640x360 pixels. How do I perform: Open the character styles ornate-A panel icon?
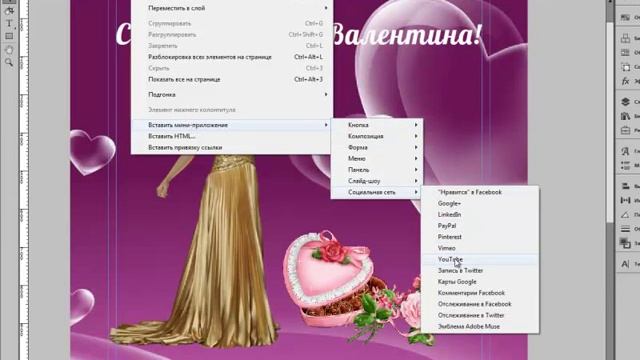tap(625, 151)
